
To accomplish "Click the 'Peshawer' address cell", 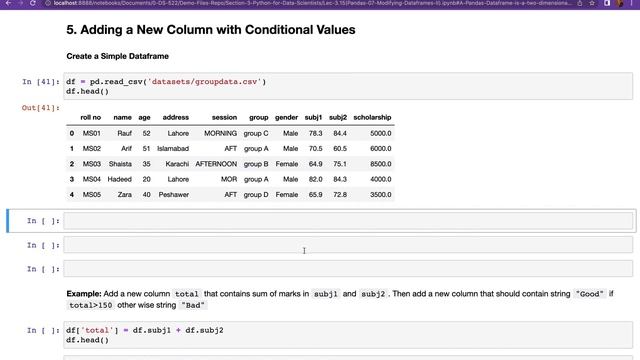I will pyautogui.click(x=174, y=195).
